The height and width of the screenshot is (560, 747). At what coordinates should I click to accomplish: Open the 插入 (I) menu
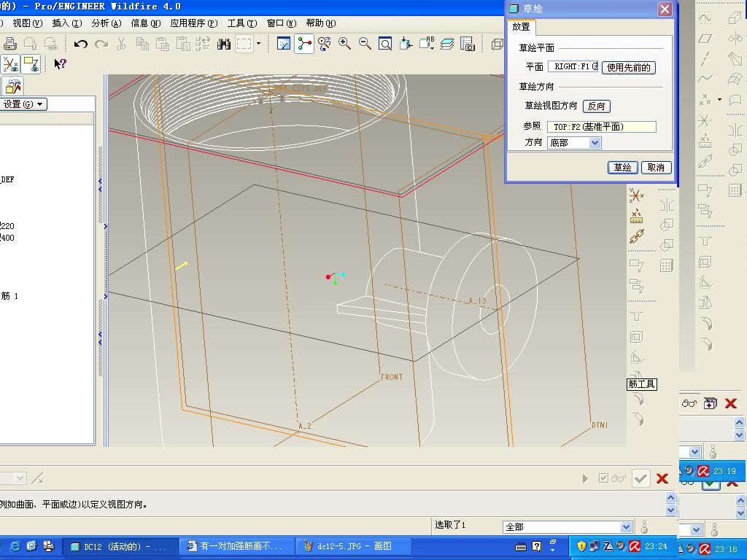[x=66, y=23]
